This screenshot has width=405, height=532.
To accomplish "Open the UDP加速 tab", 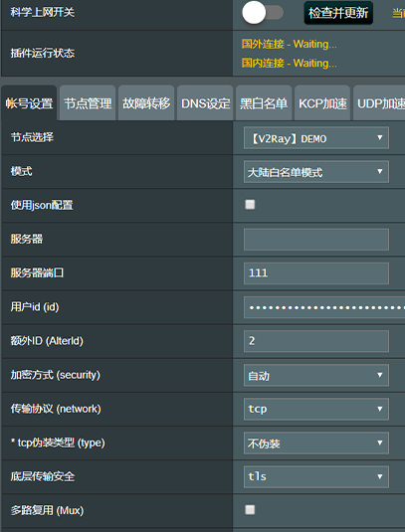I will pyautogui.click(x=379, y=103).
